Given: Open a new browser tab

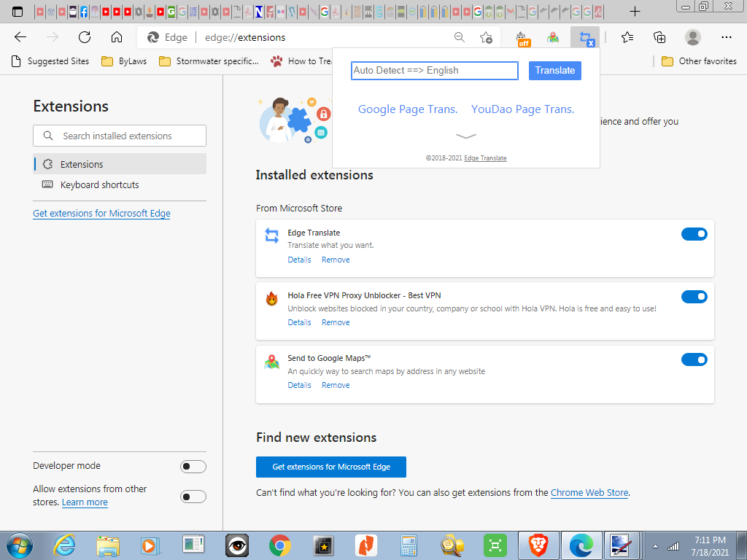Looking at the screenshot, I should click(635, 12).
